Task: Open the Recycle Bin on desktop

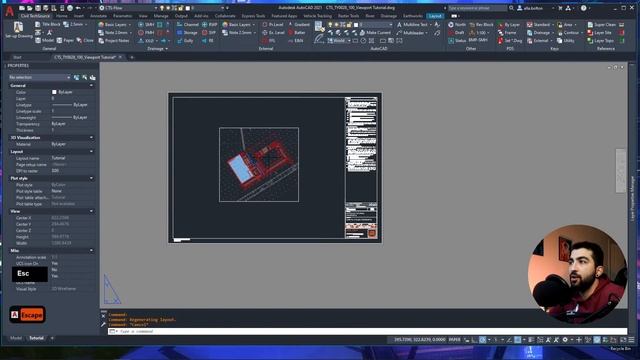Action: (620, 349)
